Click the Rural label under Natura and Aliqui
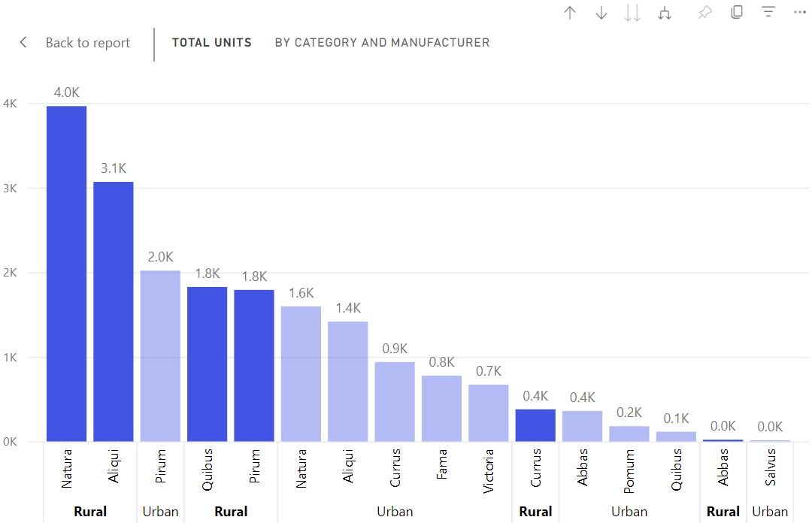 pos(90,512)
